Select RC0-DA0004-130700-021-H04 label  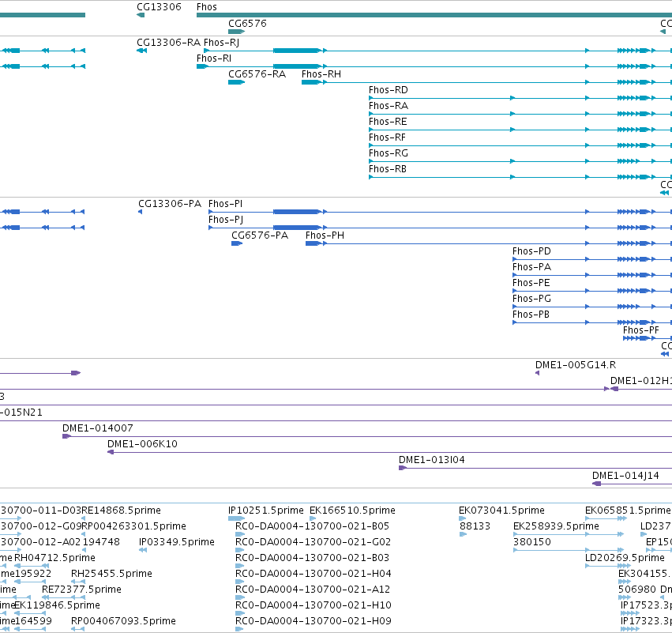click(x=313, y=574)
